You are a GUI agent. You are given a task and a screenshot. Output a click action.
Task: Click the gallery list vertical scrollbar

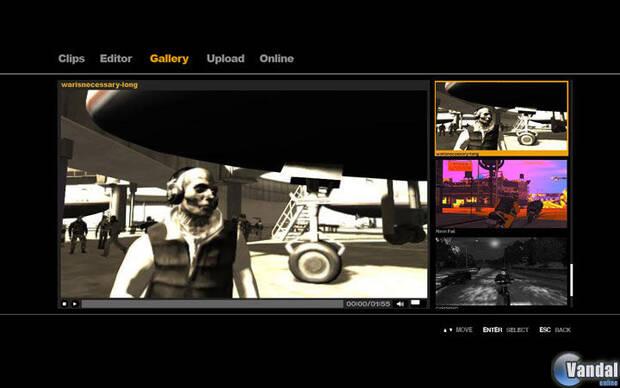[571, 280]
